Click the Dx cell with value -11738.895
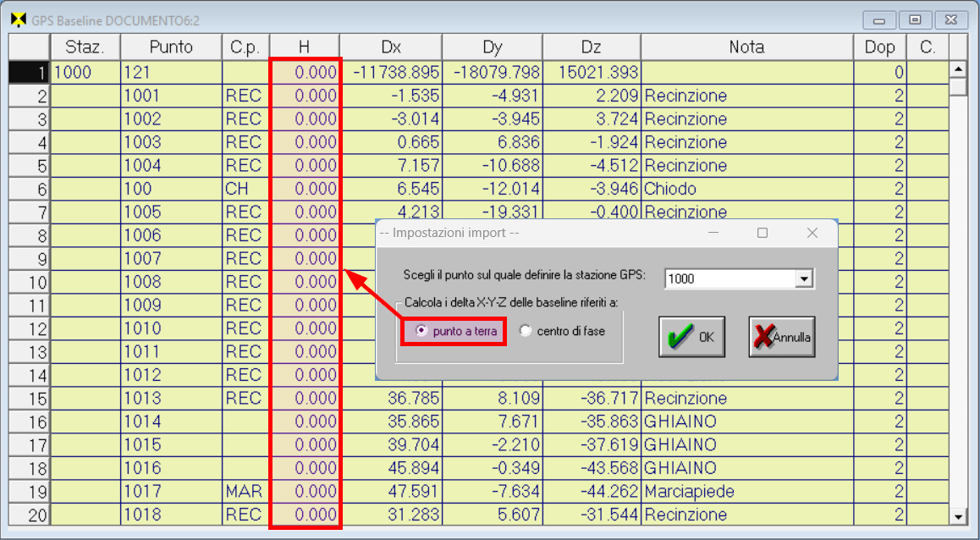This screenshot has height=540, width=980. (390, 73)
